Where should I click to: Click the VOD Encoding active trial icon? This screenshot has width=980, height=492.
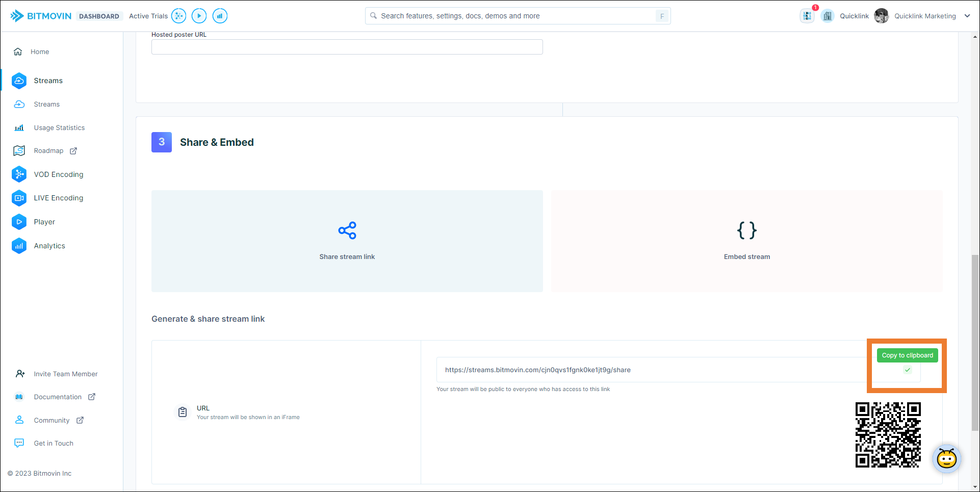[178, 16]
